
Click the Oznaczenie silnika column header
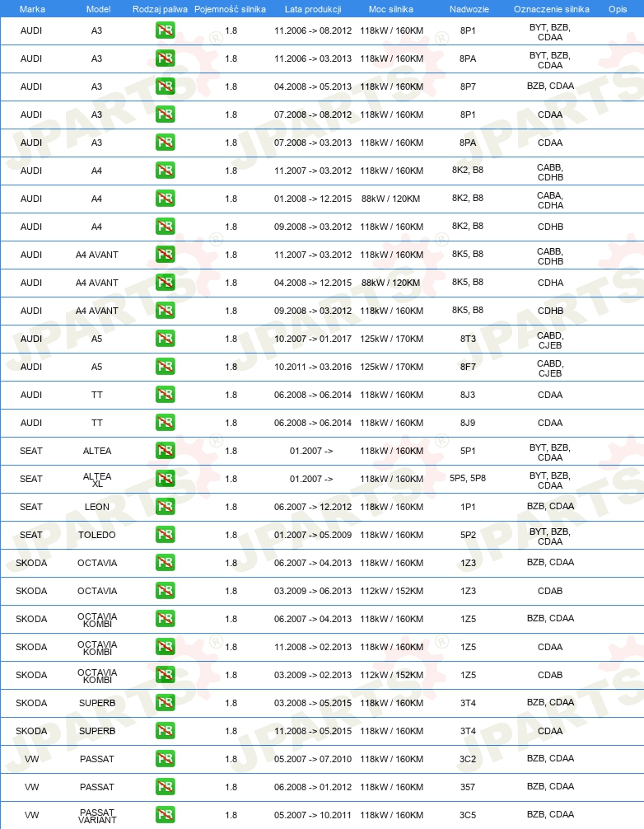tap(552, 9)
